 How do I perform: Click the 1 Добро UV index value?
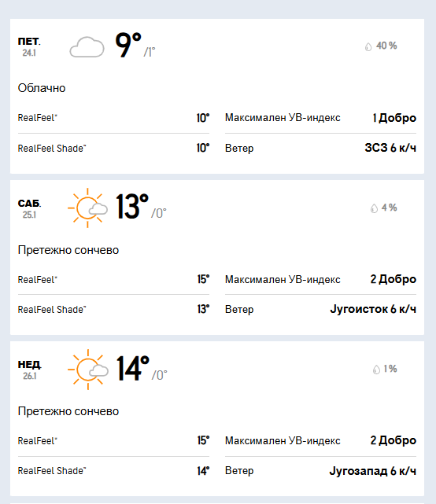(x=394, y=118)
